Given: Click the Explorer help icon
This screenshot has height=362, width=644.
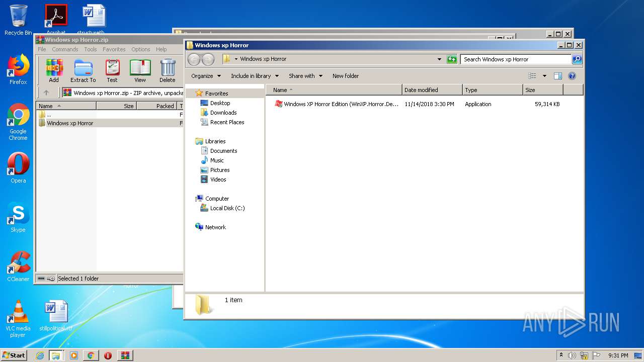Looking at the screenshot, I should [x=572, y=76].
